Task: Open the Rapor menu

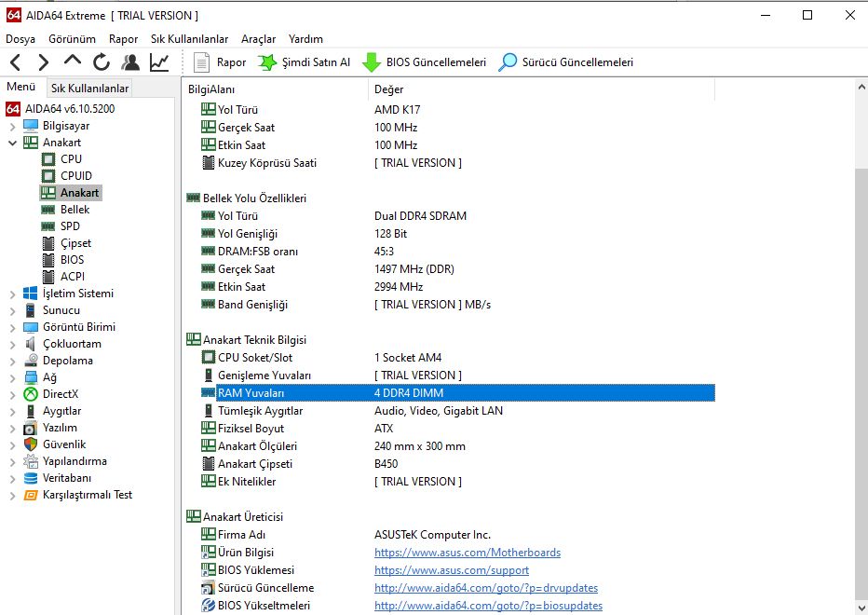Action: (x=124, y=39)
